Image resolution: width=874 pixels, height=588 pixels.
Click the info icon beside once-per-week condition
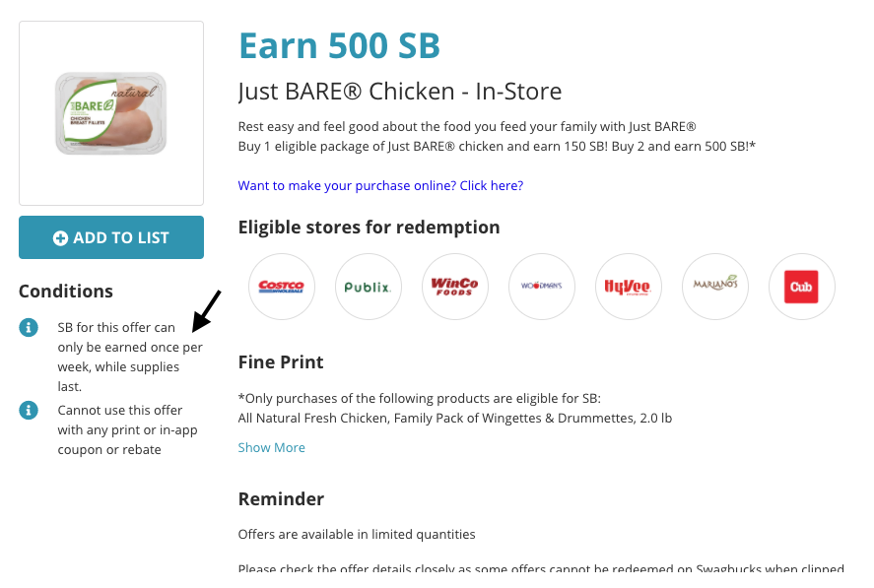tap(29, 327)
